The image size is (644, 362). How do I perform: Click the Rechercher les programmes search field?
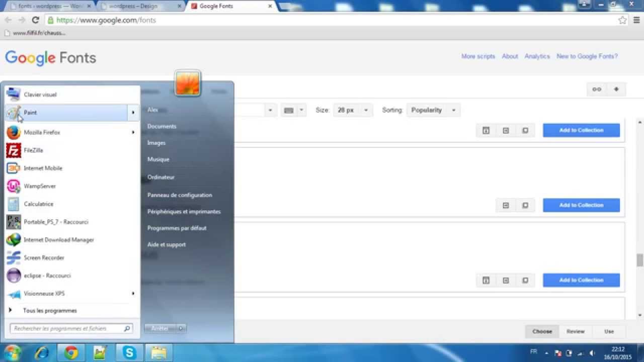(x=71, y=328)
